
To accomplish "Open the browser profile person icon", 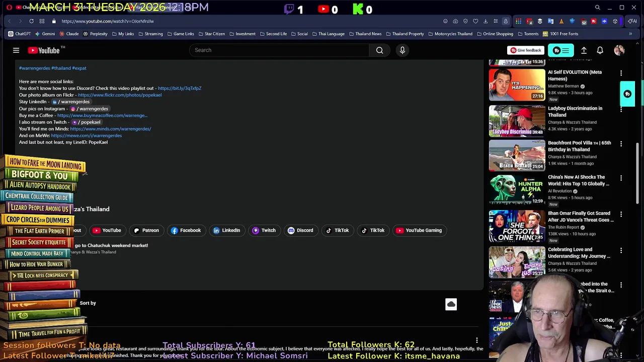I will (506, 21).
